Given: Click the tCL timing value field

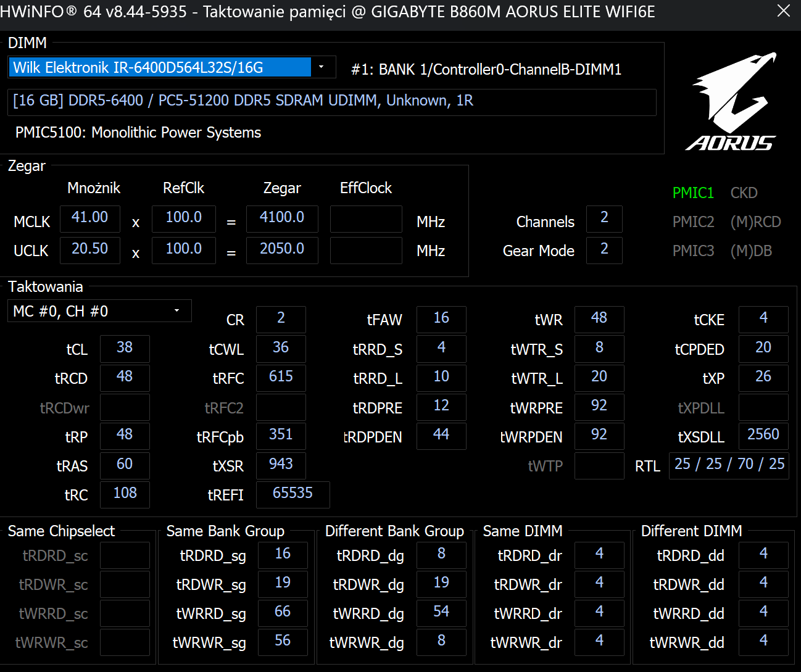Looking at the screenshot, I should pos(125,348).
